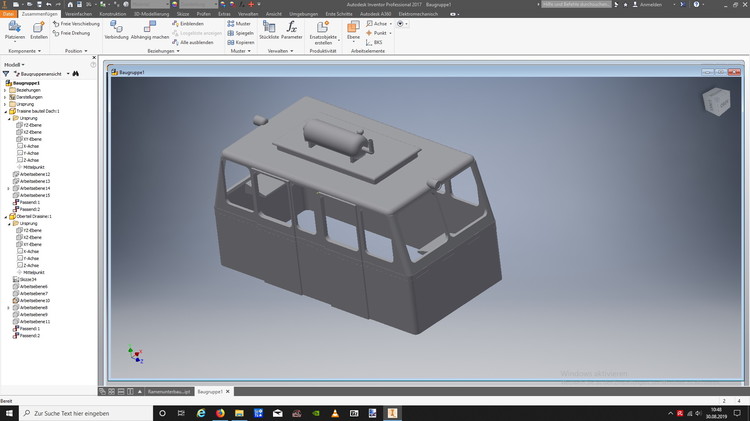Click the Abhängig machen constraint tool

pos(149,29)
